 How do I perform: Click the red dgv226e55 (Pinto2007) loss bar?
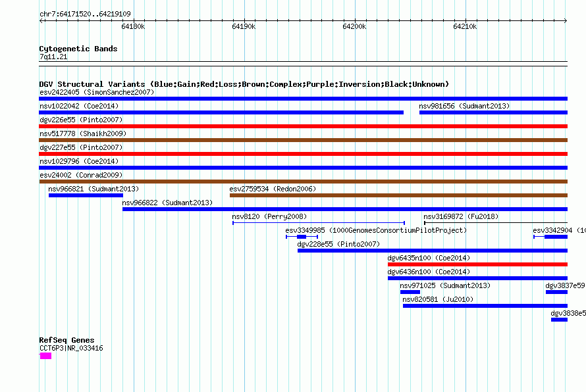coord(303,126)
